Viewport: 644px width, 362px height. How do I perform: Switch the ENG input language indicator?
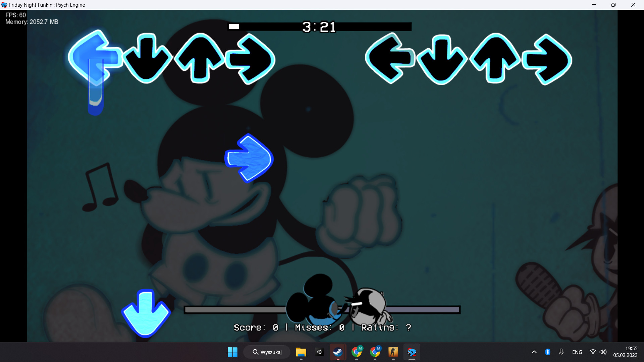(577, 352)
